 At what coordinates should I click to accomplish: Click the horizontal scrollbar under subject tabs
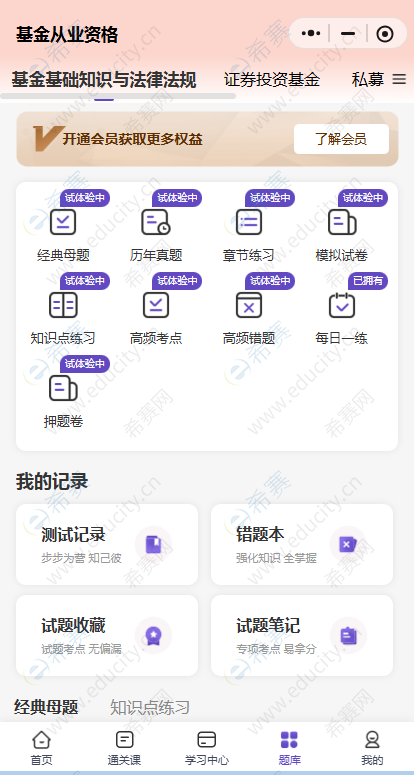tap(118, 96)
